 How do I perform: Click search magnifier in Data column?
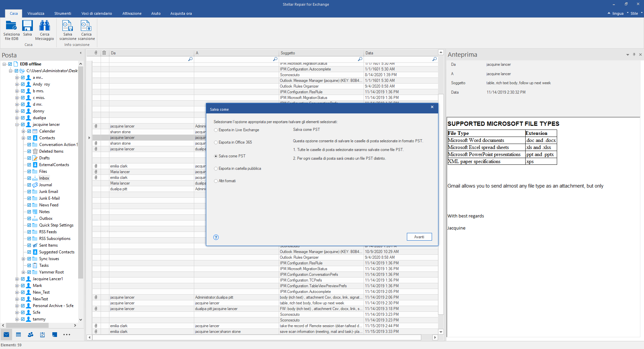tap(434, 59)
